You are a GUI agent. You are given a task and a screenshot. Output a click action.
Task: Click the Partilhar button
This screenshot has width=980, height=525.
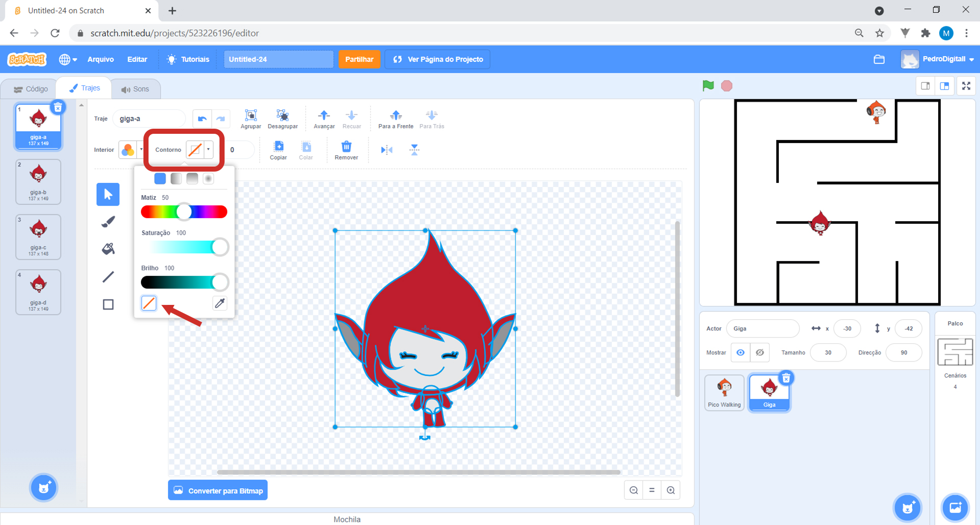coord(359,59)
